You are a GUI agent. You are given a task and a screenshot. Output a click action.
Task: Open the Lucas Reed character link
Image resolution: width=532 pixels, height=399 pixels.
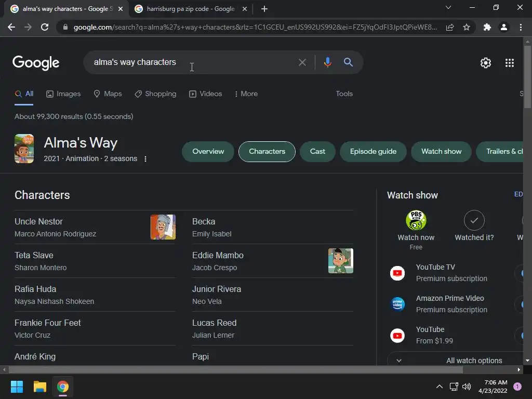215,323
